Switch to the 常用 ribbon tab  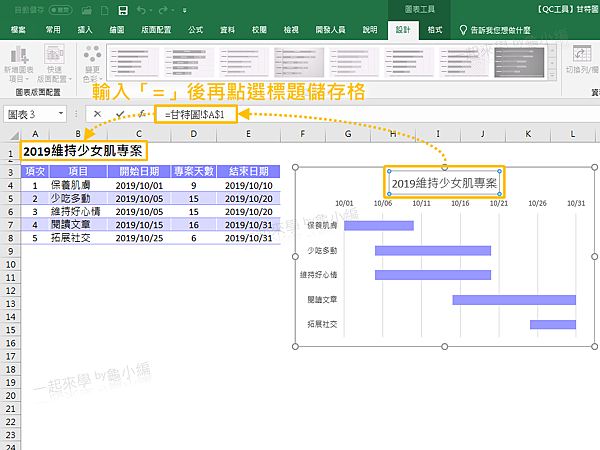pos(53,30)
